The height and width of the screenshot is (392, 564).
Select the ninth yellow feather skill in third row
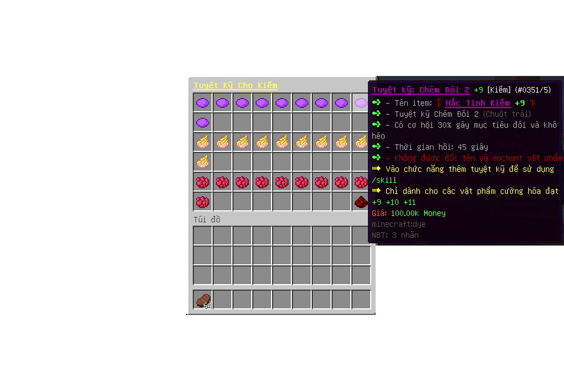360,143
